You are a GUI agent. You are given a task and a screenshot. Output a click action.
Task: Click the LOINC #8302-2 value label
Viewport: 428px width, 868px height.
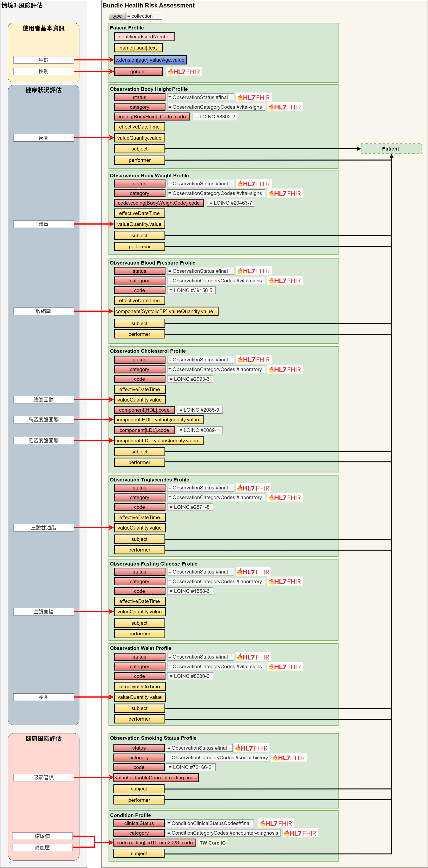click(x=215, y=117)
